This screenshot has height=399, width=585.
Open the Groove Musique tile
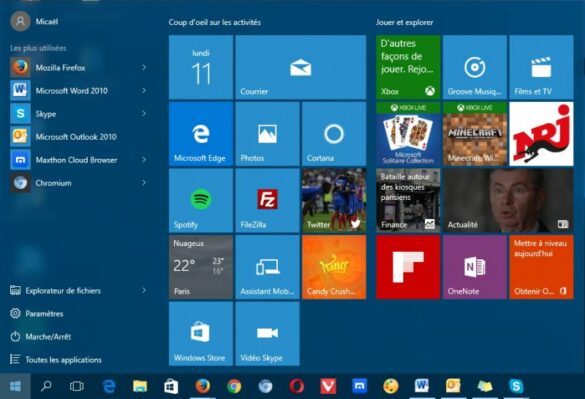(475, 67)
